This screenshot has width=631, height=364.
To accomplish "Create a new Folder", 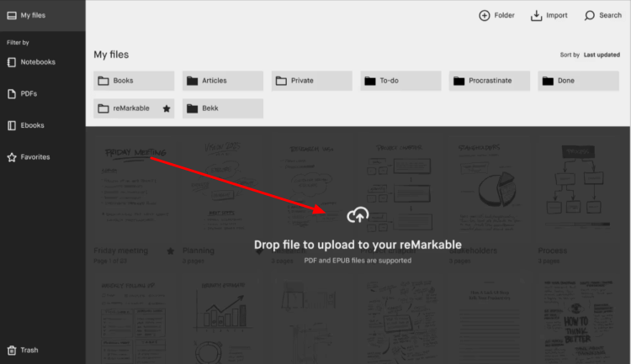I will click(x=496, y=15).
